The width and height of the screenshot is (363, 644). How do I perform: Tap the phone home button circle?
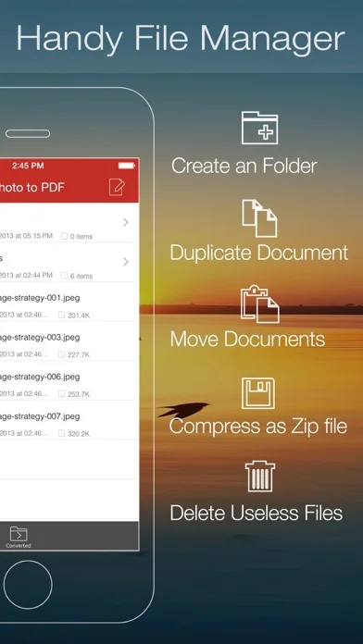28,584
